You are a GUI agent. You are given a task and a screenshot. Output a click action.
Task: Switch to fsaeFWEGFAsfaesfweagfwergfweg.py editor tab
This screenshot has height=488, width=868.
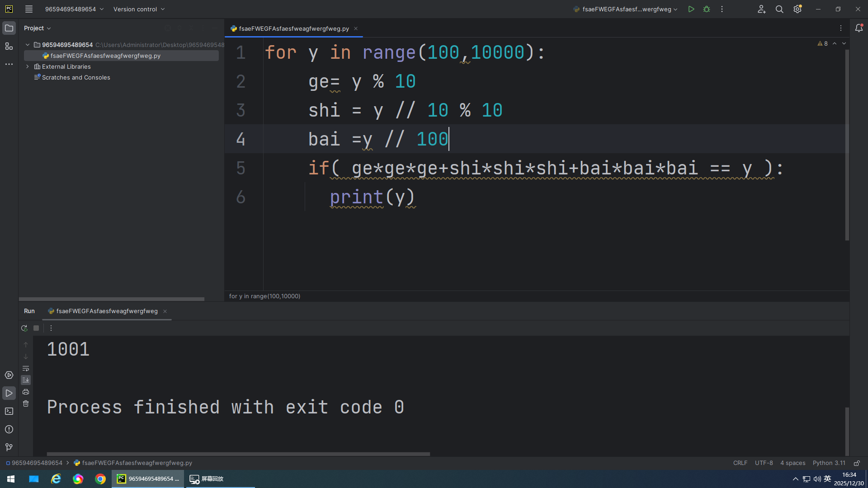(x=293, y=28)
